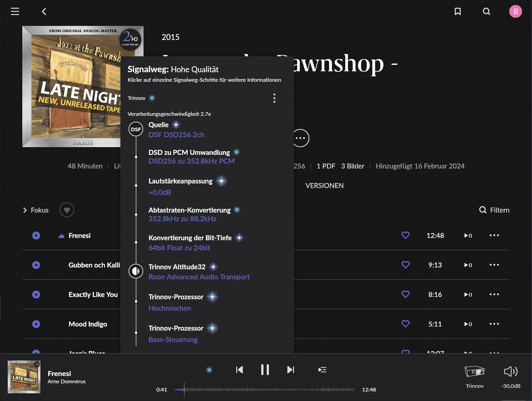Click the waveform seek bar
The height and width of the screenshot is (401, 532).
pyautogui.click(x=265, y=390)
